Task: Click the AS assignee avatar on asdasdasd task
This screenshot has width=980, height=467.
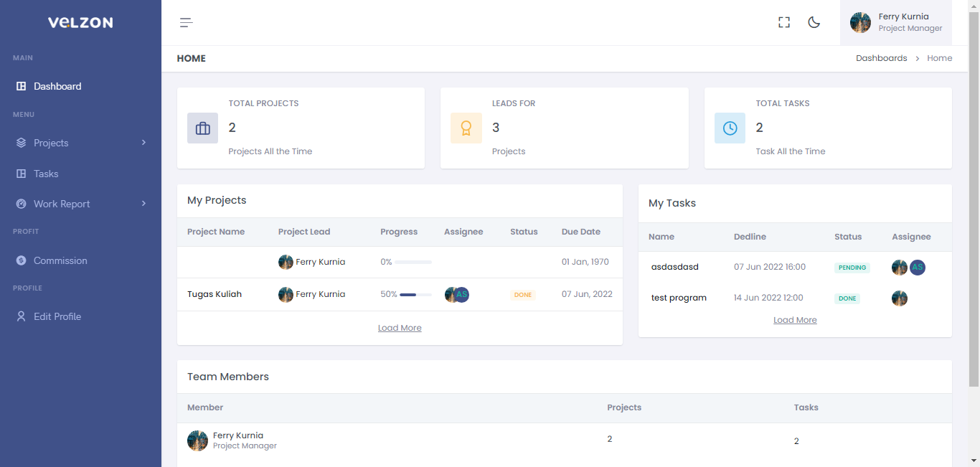Action: click(918, 268)
